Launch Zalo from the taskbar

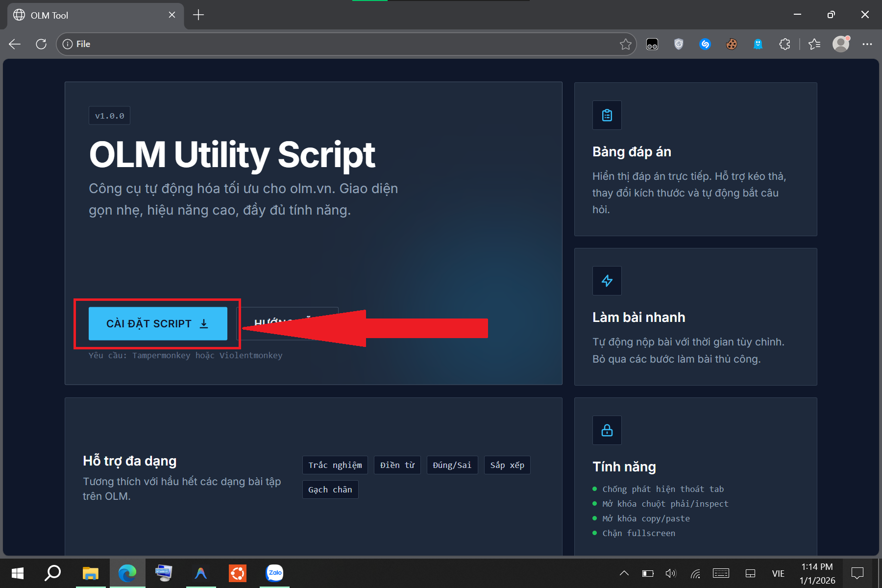coord(274,573)
